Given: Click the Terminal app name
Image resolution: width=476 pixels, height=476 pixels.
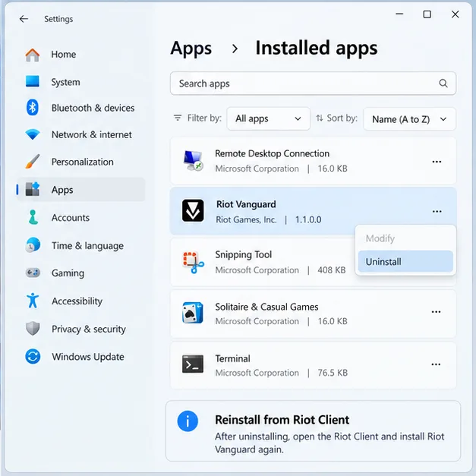Looking at the screenshot, I should point(233,358).
